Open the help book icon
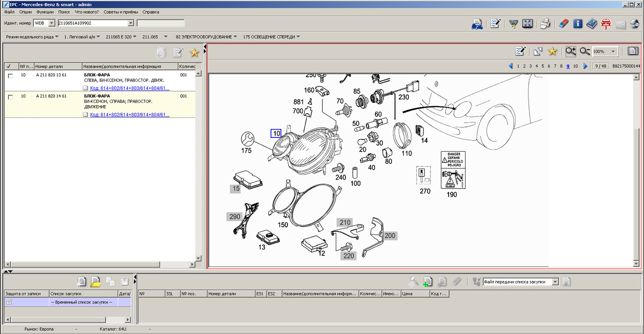This screenshot has height=334, width=644. (x=592, y=24)
